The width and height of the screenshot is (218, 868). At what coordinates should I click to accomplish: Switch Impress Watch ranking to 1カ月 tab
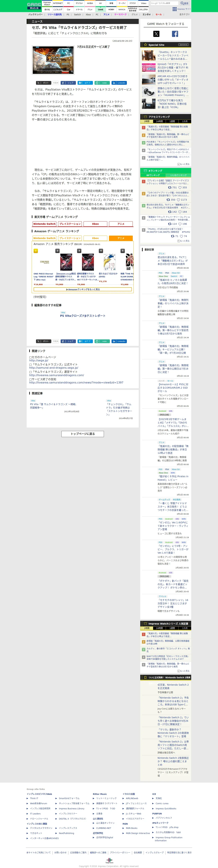click(185, 628)
